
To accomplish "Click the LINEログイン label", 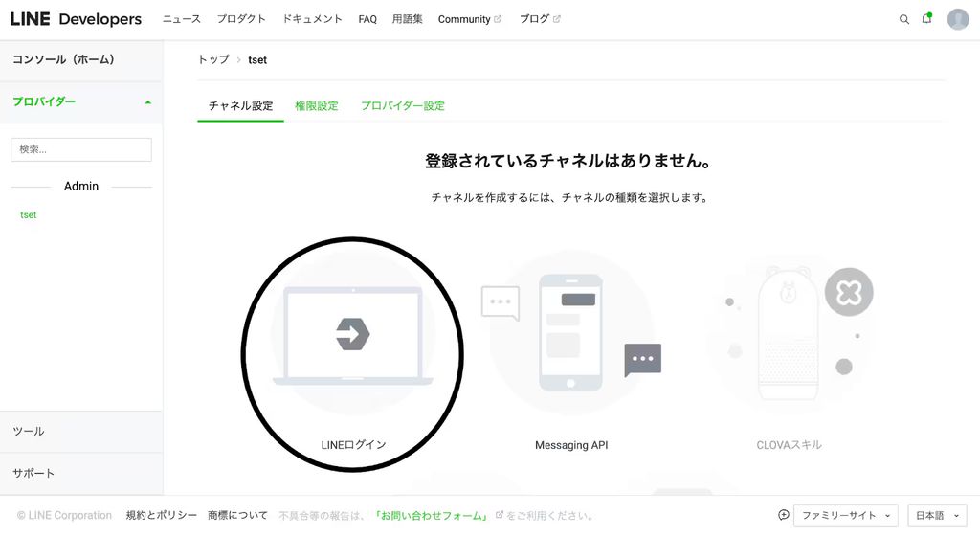I will click(x=353, y=445).
